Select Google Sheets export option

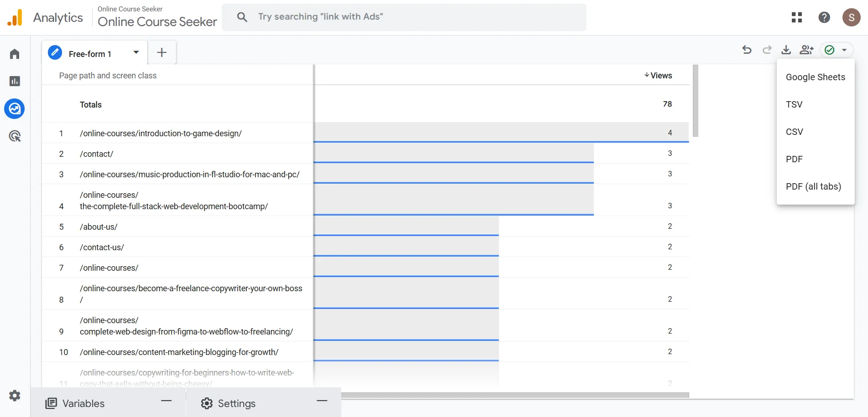(x=815, y=77)
